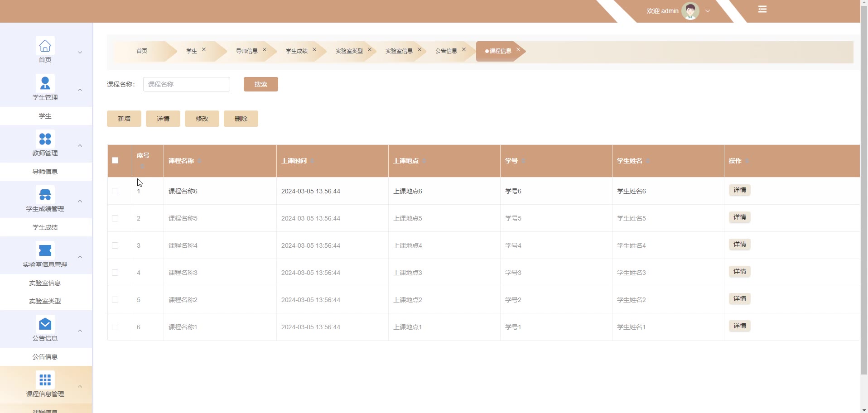Expand the 首页 sidebar chevron
Screen dimensions: 868x413
80,52
